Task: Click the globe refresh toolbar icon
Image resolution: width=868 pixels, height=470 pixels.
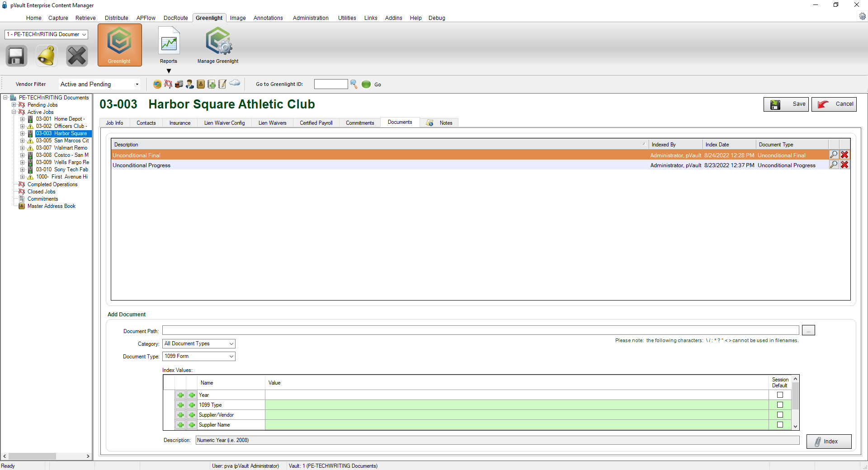Action: [x=157, y=84]
